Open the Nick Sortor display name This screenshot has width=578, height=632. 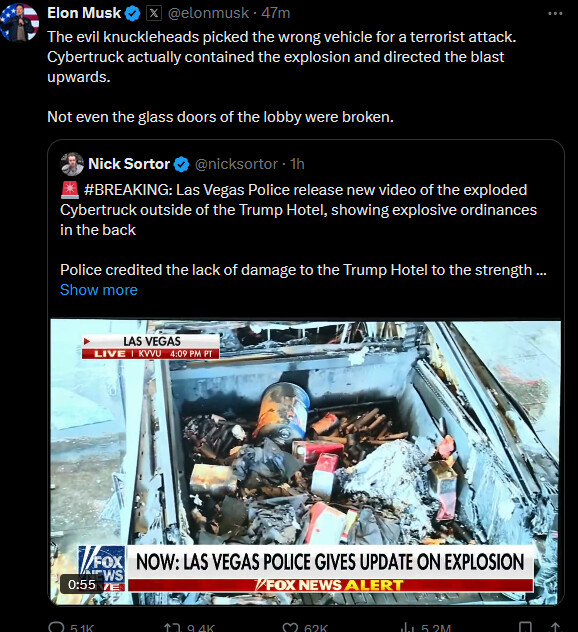click(129, 164)
